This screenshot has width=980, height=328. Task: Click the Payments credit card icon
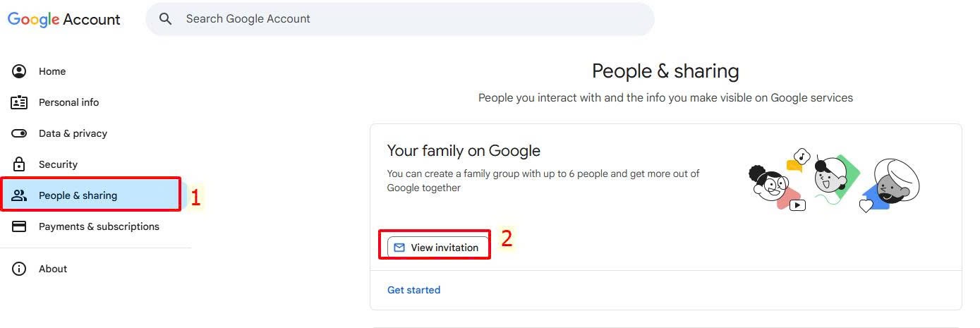click(19, 226)
